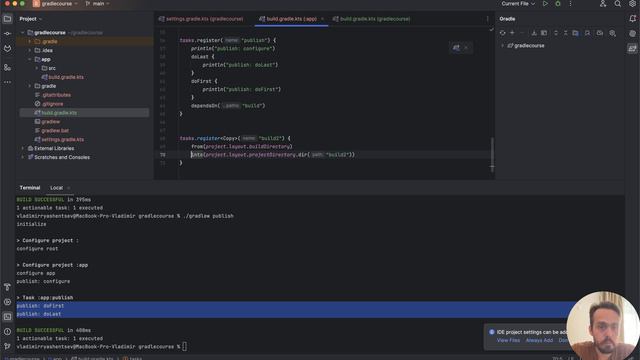Open the Notifications bell icon
640x360 pixels.
[632, 19]
